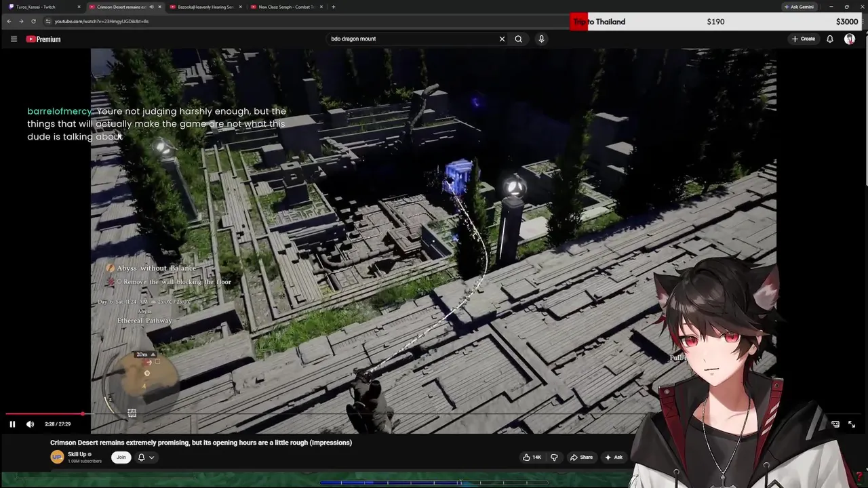The height and width of the screenshot is (488, 868).
Task: Reload the current page
Action: point(33,21)
